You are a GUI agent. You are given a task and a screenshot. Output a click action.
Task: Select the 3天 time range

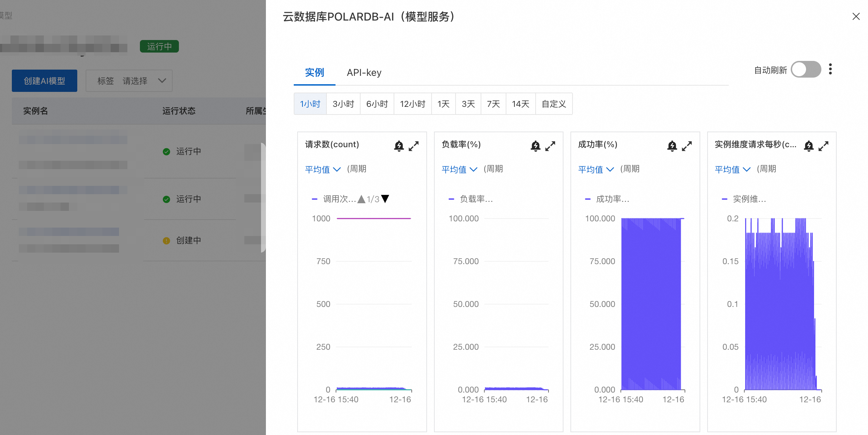[x=468, y=104]
